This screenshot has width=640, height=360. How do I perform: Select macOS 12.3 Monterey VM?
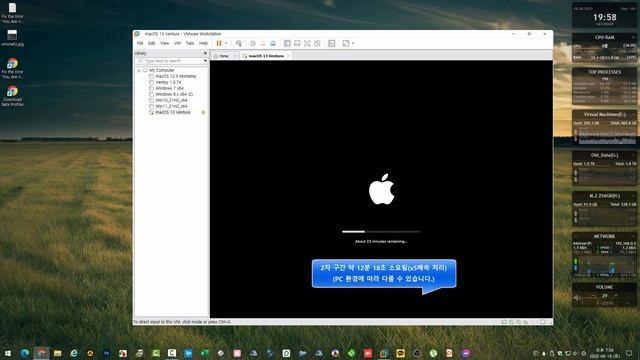tap(176, 76)
